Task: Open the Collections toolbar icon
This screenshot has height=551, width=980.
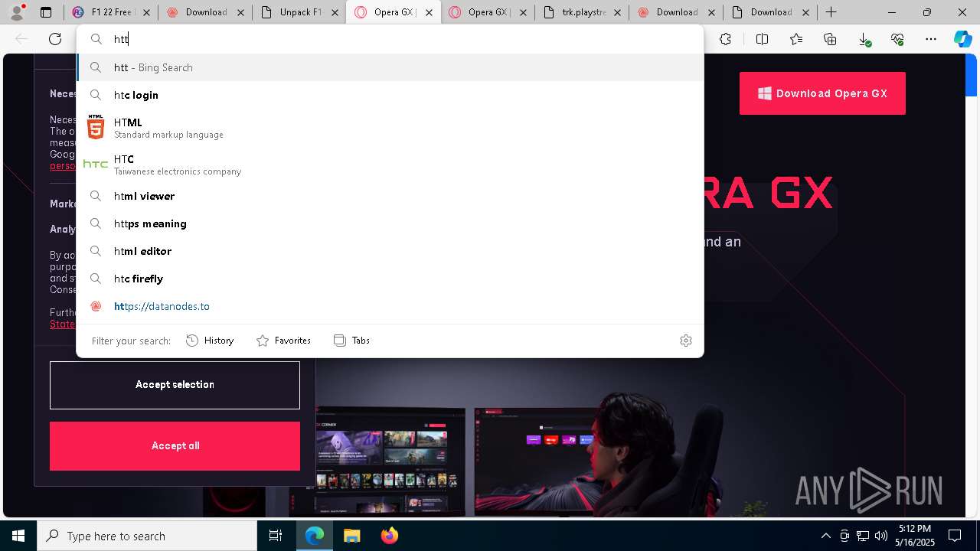Action: [830, 39]
